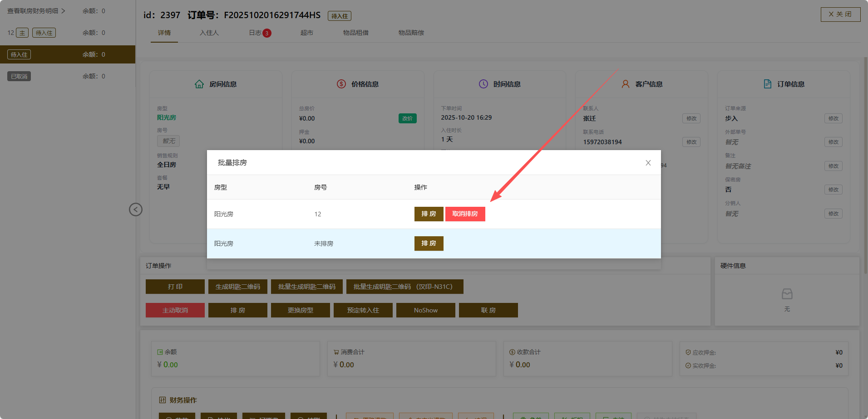Close the 批量排房 dialog with X icon

pyautogui.click(x=648, y=163)
